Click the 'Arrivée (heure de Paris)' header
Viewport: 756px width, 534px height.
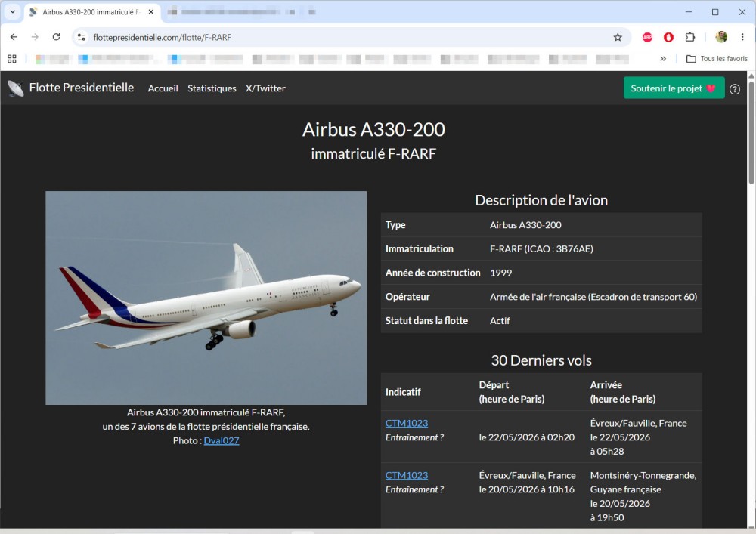coord(623,392)
